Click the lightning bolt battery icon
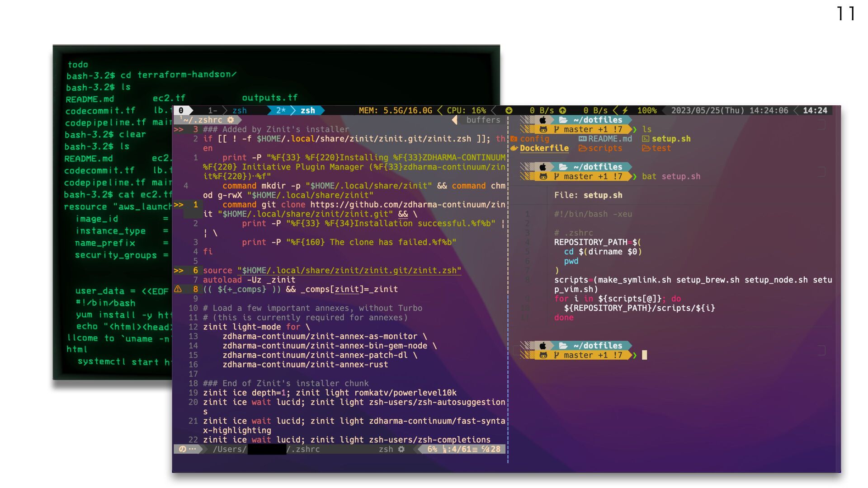The width and height of the screenshot is (868, 488). (x=625, y=110)
